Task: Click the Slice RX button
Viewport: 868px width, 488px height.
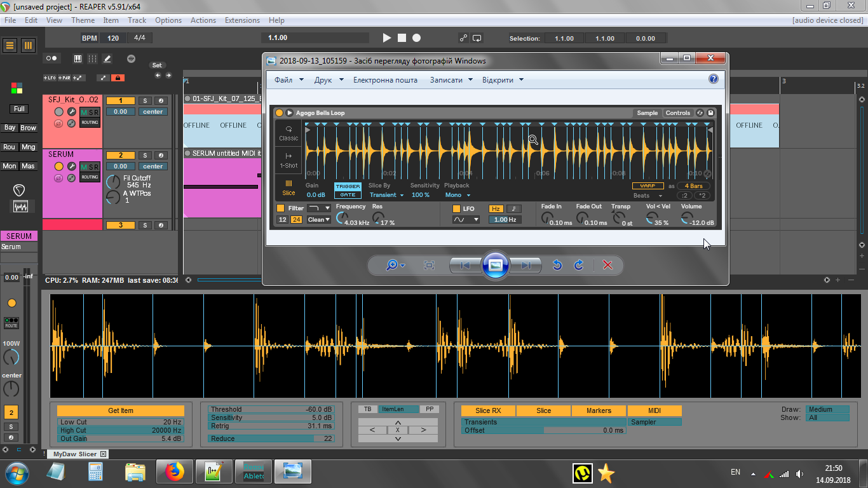Action: 488,410
